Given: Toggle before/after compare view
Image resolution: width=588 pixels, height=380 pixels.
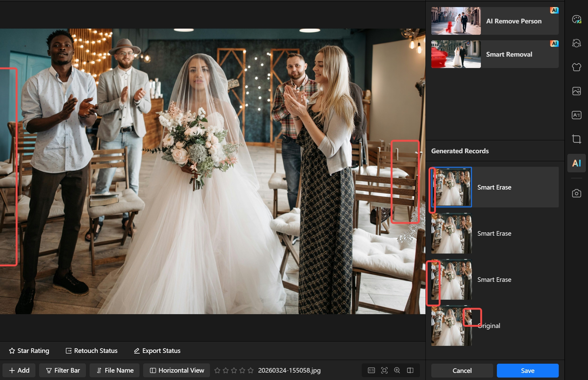Looking at the screenshot, I should 410,370.
